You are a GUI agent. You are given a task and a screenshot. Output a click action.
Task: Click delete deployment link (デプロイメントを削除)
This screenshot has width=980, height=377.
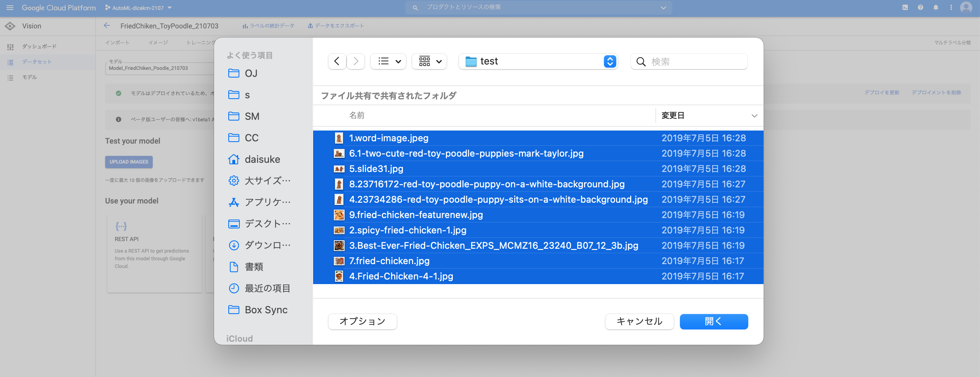[936, 93]
